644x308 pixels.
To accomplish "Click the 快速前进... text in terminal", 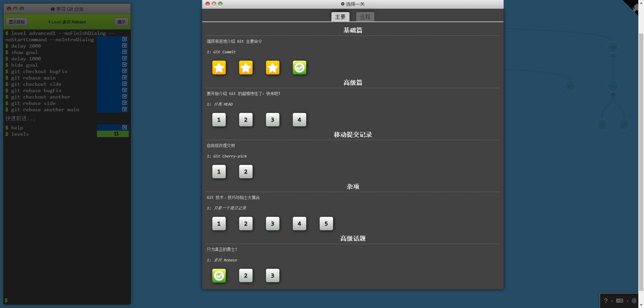I will click(x=20, y=118).
